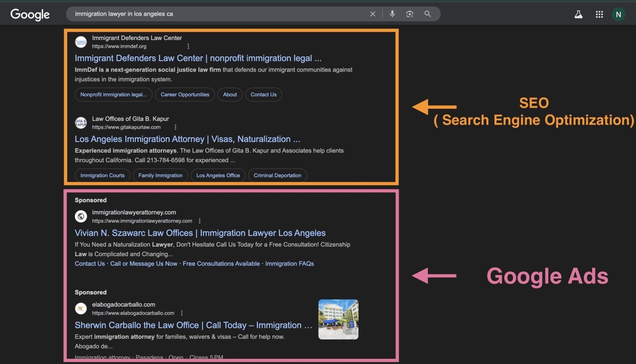636x364 pixels.
Task: Open Immigrant Defenders Law Center result title
Action: [x=198, y=58]
